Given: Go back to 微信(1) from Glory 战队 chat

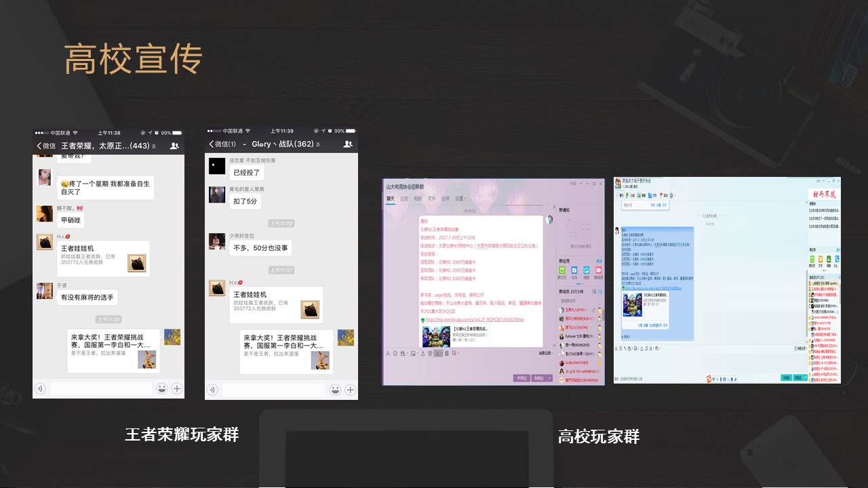Looking at the screenshot, I should point(222,144).
